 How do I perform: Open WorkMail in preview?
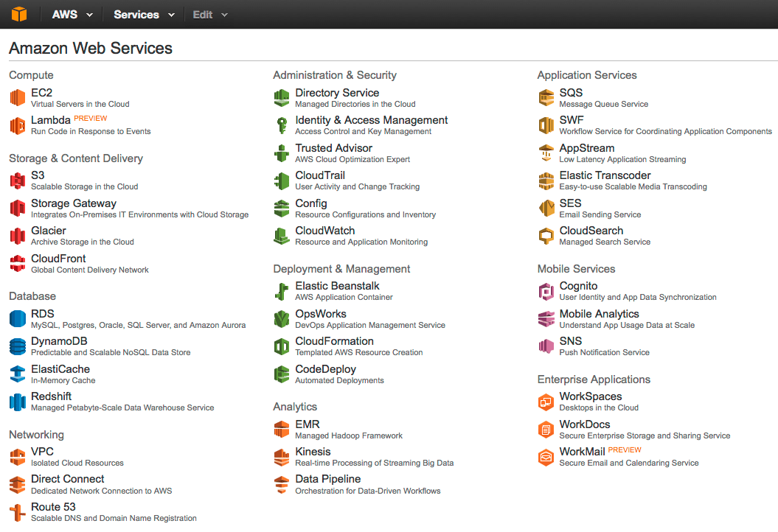point(583,452)
